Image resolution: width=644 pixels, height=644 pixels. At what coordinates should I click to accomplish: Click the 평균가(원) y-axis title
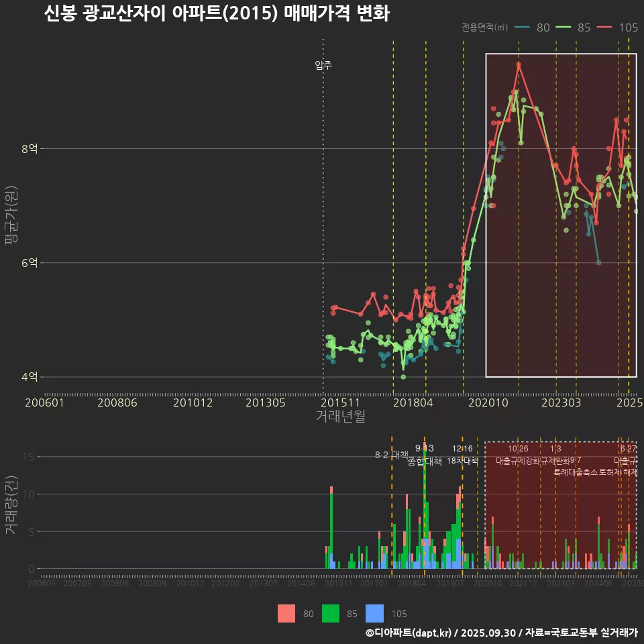pos(11,216)
